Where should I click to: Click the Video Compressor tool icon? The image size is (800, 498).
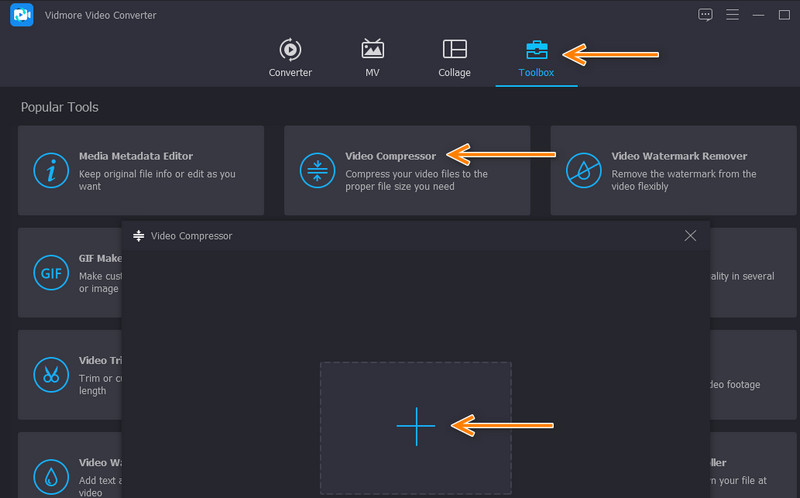[x=316, y=170]
